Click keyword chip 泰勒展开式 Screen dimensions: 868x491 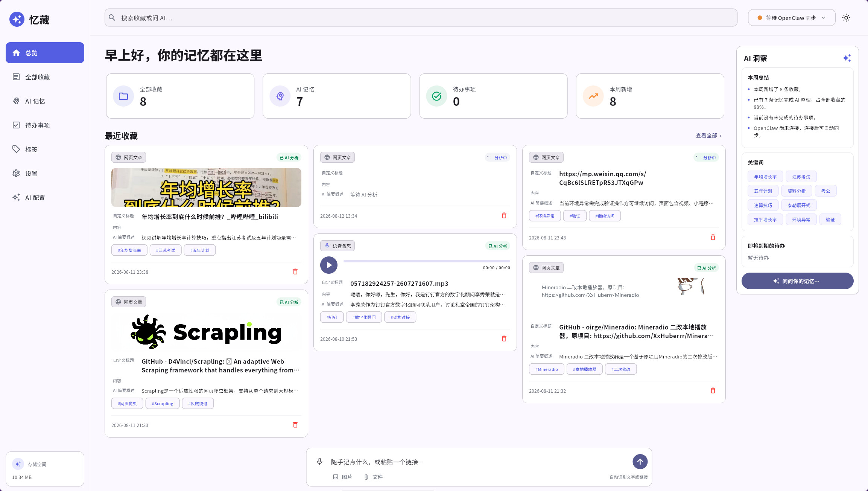point(799,205)
